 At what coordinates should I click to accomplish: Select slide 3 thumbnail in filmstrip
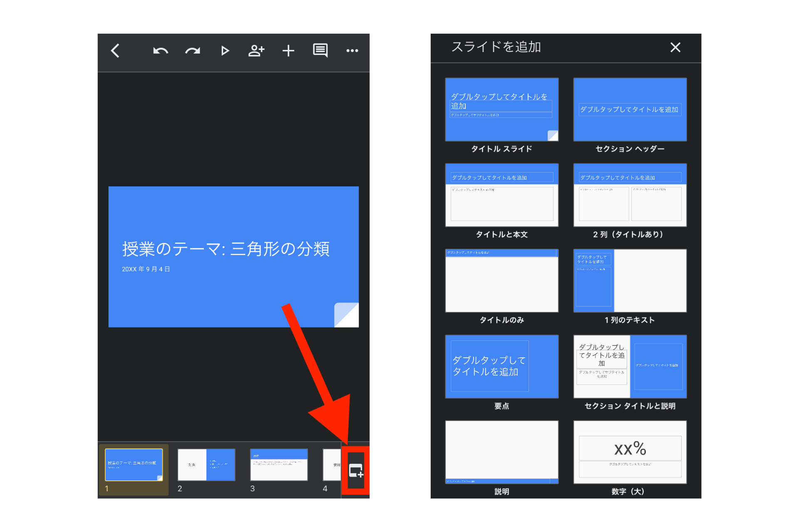tap(279, 465)
